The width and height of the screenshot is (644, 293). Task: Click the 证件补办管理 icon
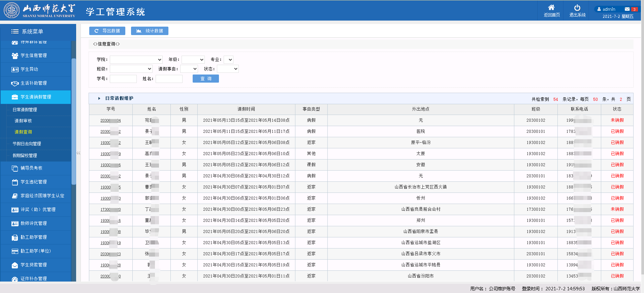(x=15, y=279)
